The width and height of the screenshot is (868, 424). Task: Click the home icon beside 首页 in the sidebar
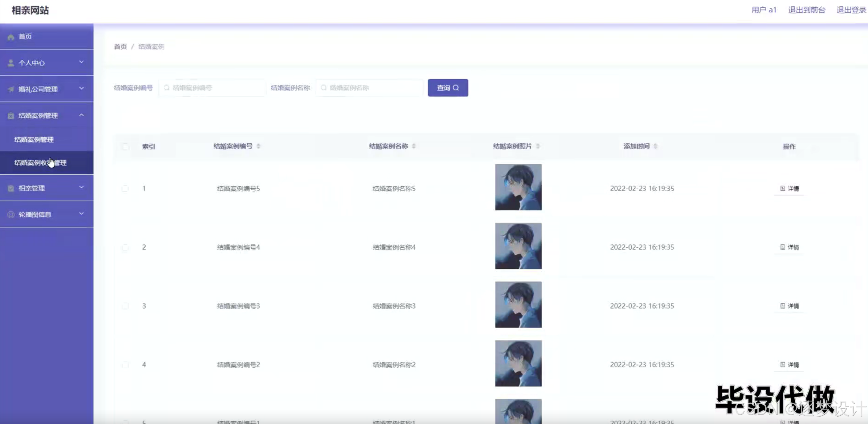pos(11,37)
